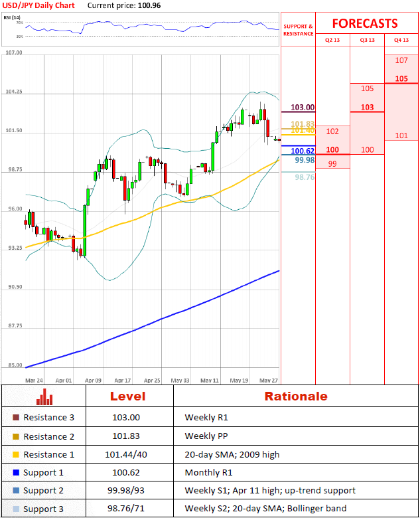
Task: Click the 103.00 resistance level label
Action: 303,107
